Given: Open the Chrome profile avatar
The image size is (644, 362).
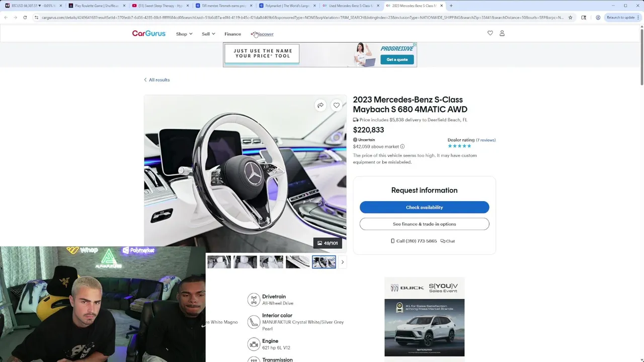Looking at the screenshot, I should pos(598,18).
